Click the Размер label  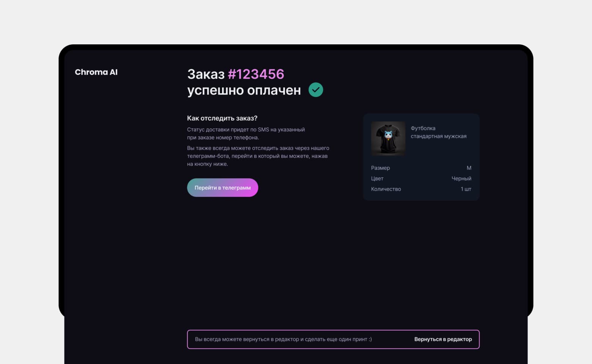click(380, 168)
